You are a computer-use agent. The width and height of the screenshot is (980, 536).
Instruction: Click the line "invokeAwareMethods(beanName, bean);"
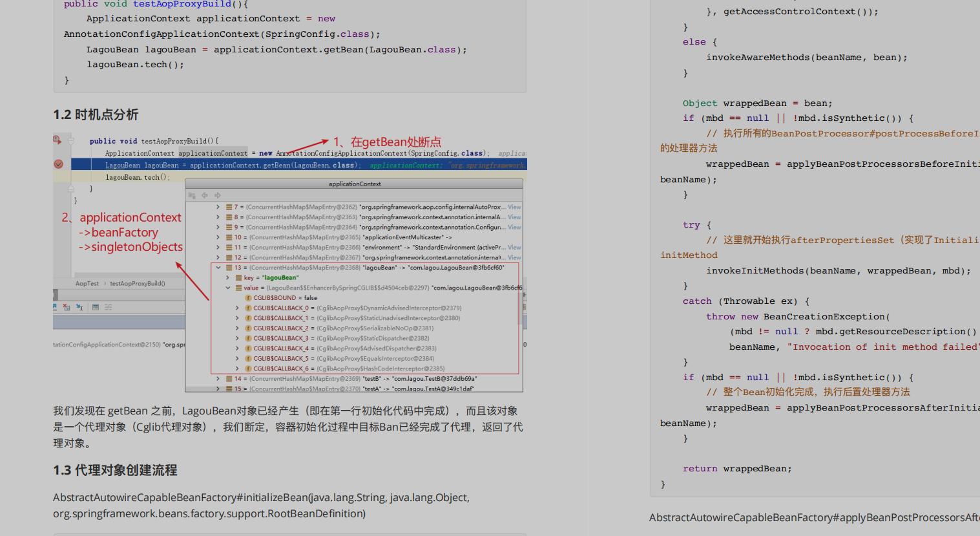click(x=807, y=58)
